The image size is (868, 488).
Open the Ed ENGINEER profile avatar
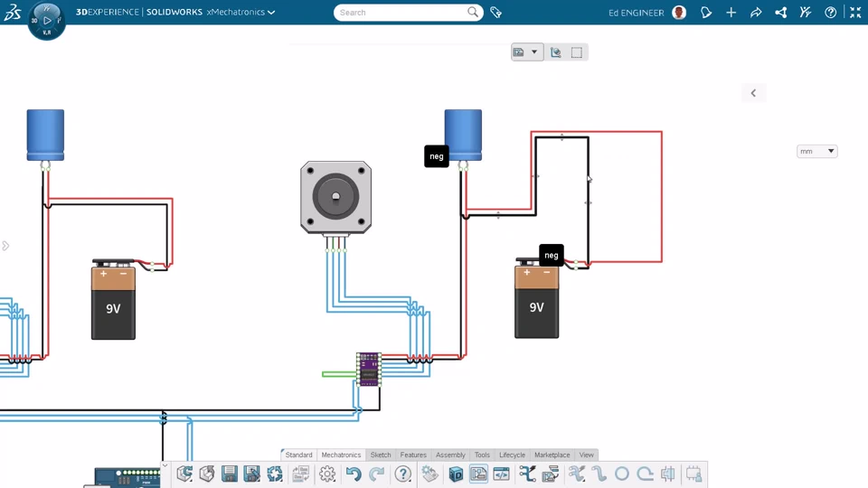click(x=679, y=12)
